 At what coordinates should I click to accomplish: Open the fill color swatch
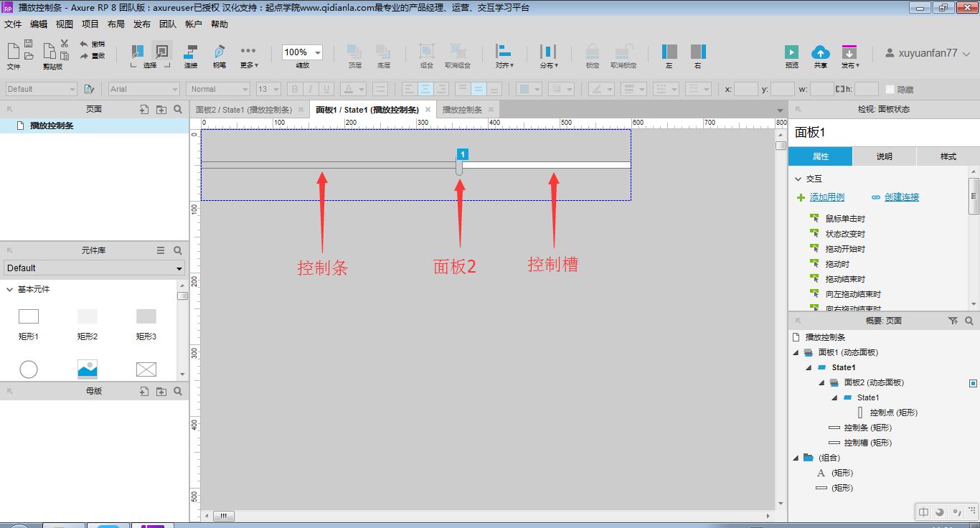coord(529,89)
